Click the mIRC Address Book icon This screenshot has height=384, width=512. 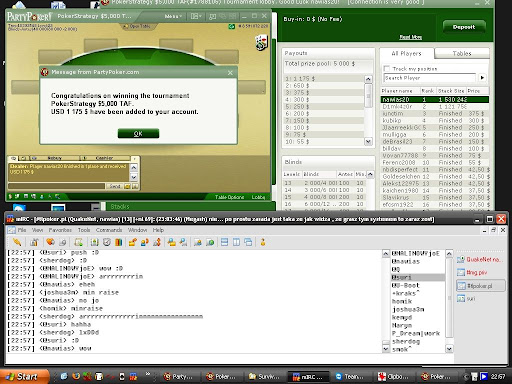94,242
